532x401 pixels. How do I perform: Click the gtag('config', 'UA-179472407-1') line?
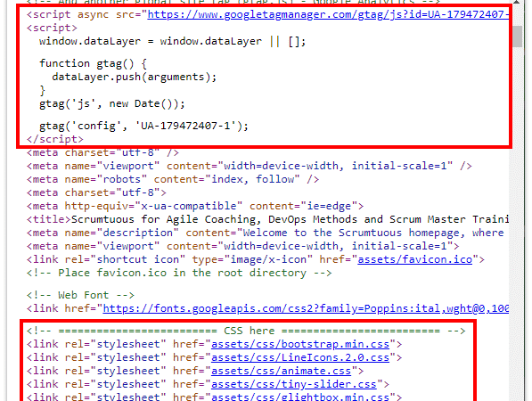point(143,126)
